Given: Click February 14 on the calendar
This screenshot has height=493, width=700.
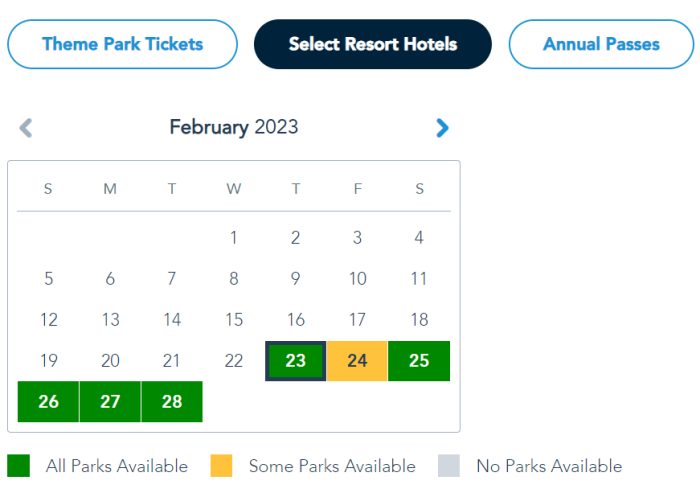Looking at the screenshot, I should [172, 320].
